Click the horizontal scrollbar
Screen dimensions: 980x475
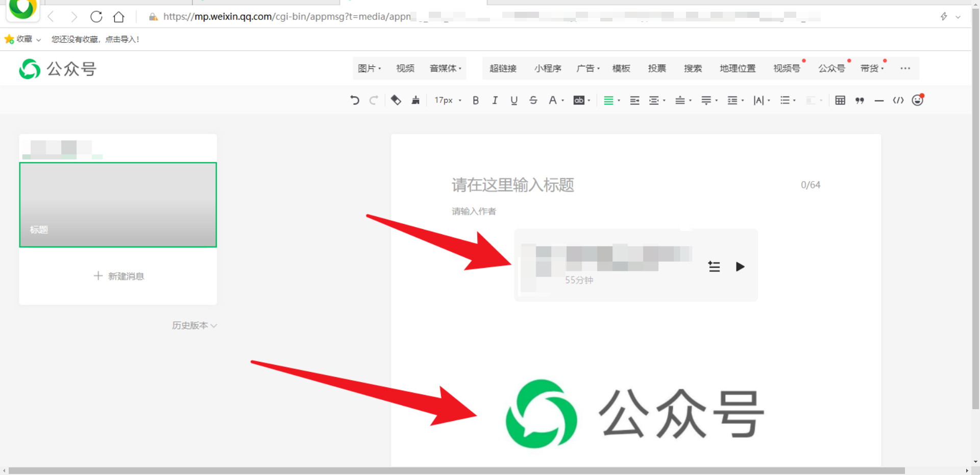pyautogui.click(x=457, y=470)
